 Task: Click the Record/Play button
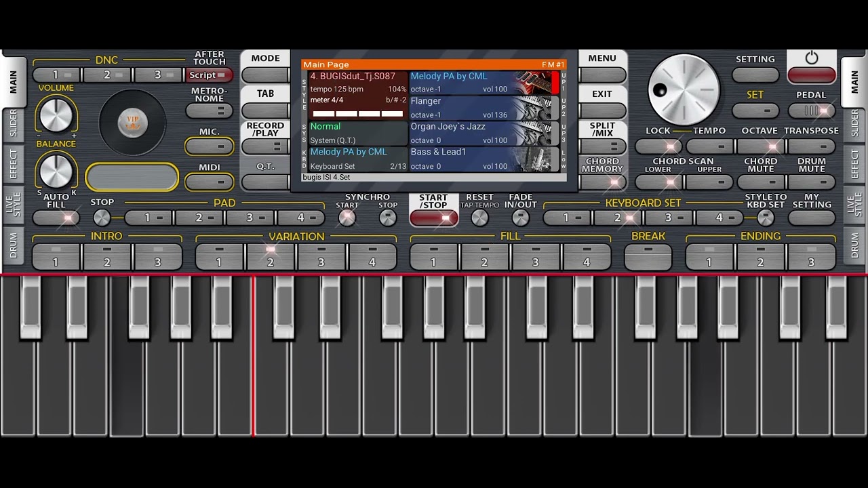coord(265,146)
